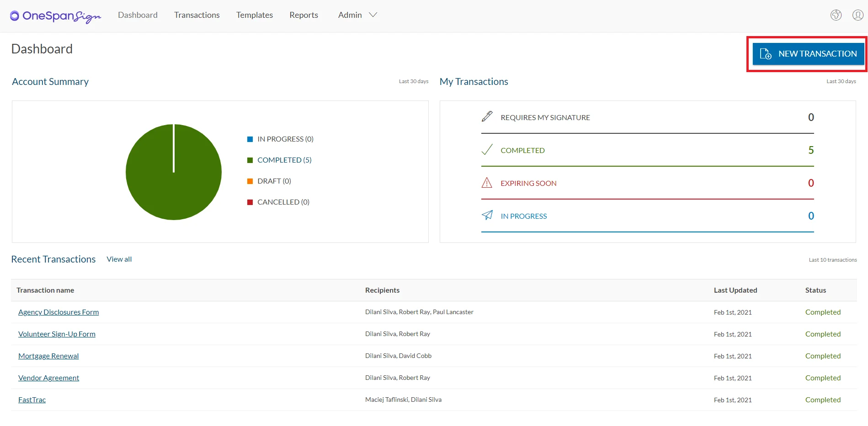Viewport: 868px width, 426px height.
Task: Select the Expiring Soon row
Action: [648, 183]
